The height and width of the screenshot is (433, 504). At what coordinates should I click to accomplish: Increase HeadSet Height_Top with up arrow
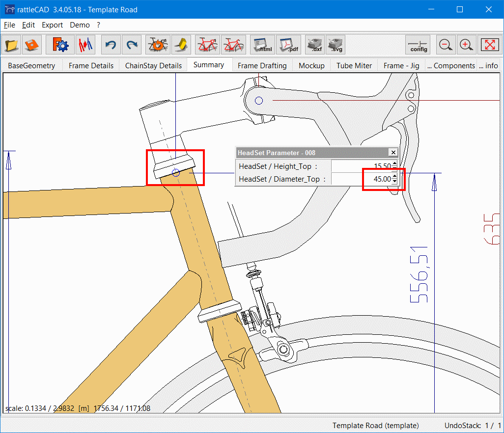(x=394, y=164)
